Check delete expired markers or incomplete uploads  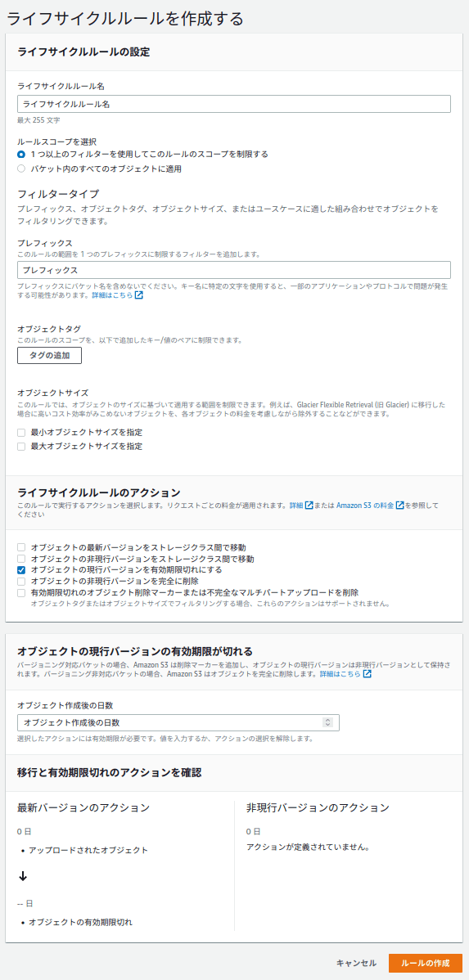(x=21, y=592)
